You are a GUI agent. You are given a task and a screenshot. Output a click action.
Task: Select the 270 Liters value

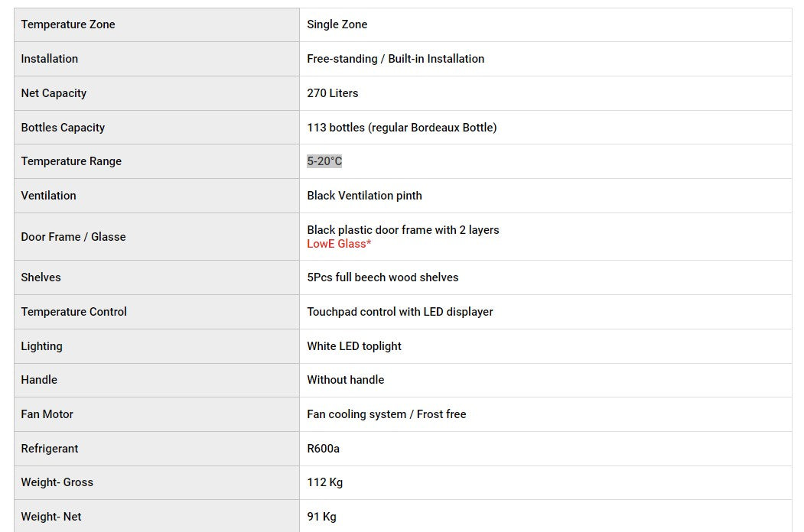tap(332, 92)
